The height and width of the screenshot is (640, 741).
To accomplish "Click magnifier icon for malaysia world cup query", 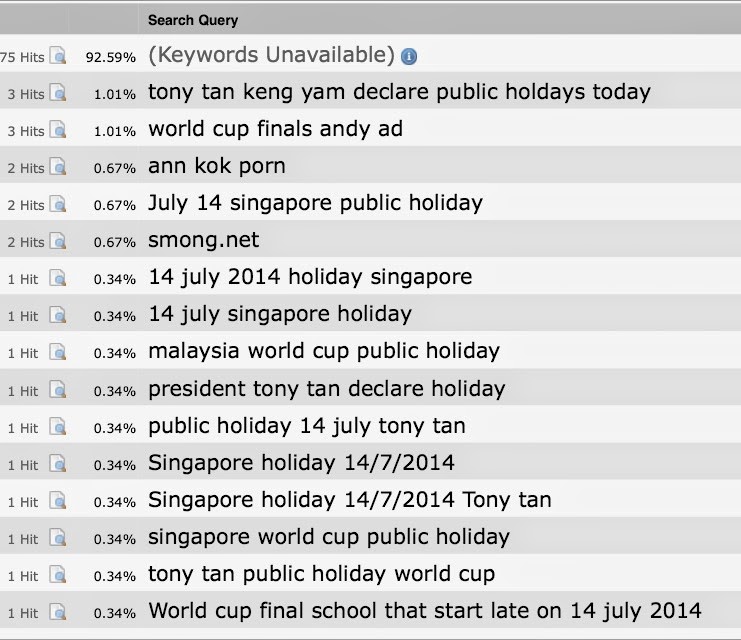I will pos(58,352).
